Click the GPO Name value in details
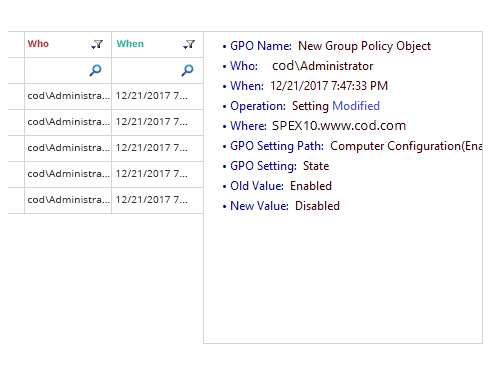 point(364,46)
